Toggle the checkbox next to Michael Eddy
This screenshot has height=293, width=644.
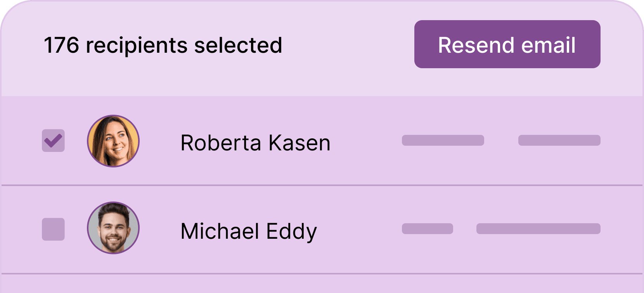pos(53,229)
